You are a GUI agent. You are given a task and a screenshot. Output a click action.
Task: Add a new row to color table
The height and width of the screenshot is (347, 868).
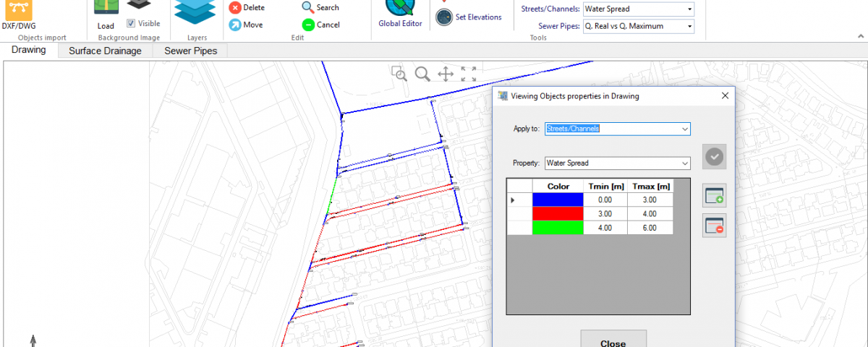pos(714,195)
